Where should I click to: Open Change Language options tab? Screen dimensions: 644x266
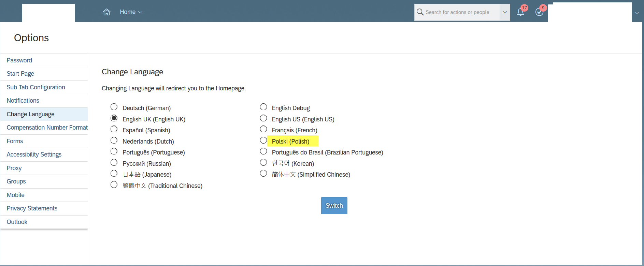[44, 114]
